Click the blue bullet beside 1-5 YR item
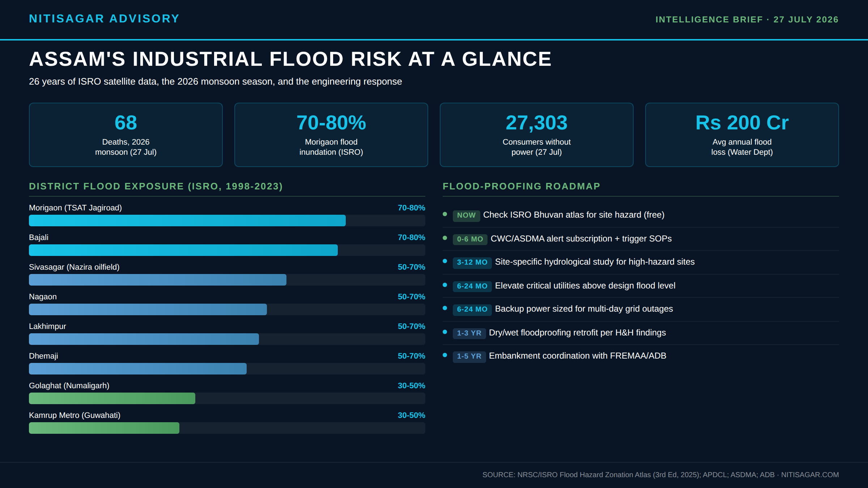This screenshot has width=868, height=488. (x=445, y=355)
